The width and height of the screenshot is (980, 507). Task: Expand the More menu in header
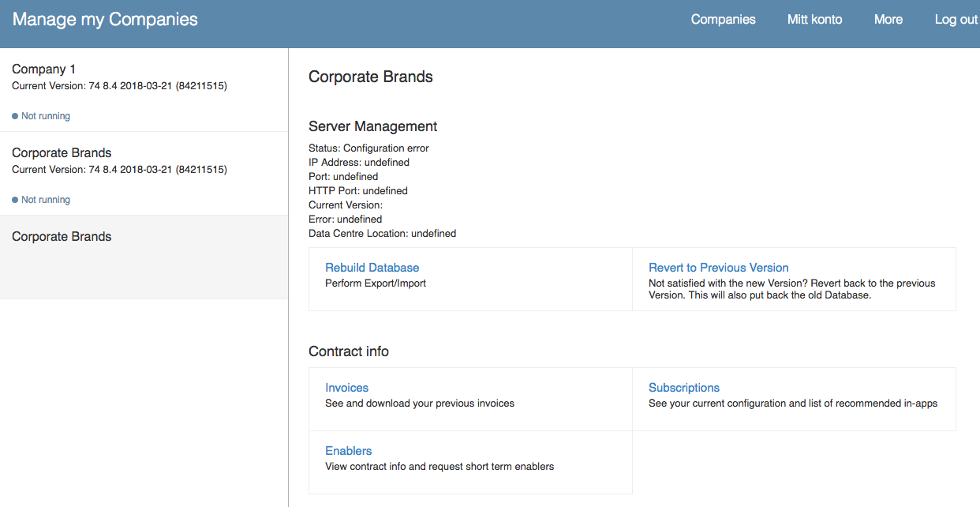click(888, 20)
